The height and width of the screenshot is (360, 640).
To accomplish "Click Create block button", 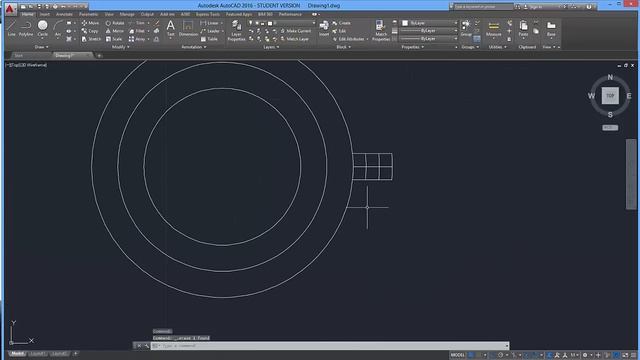I will tap(342, 23).
